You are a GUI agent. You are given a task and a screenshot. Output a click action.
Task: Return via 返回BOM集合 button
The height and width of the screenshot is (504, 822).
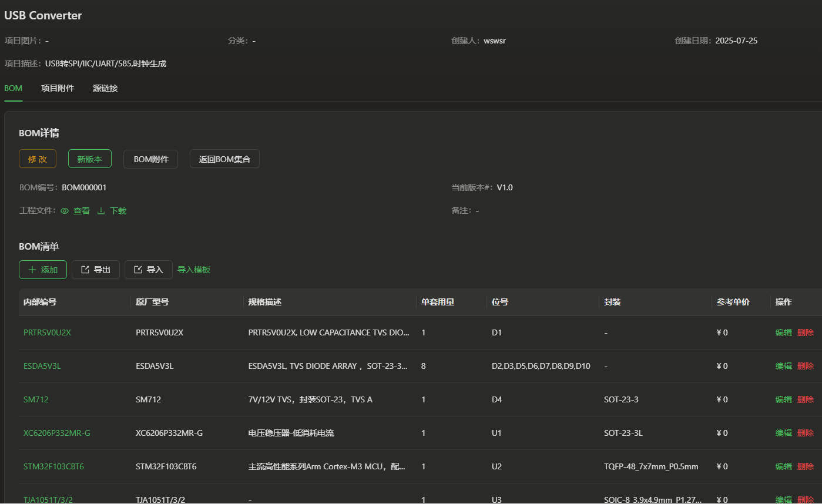click(224, 159)
